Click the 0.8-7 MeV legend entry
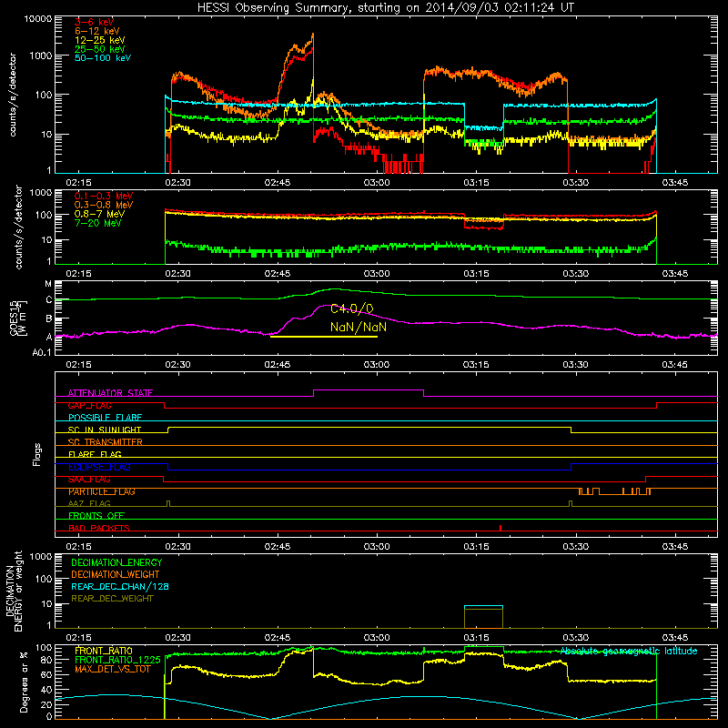This screenshot has width=728, height=728. point(100,214)
